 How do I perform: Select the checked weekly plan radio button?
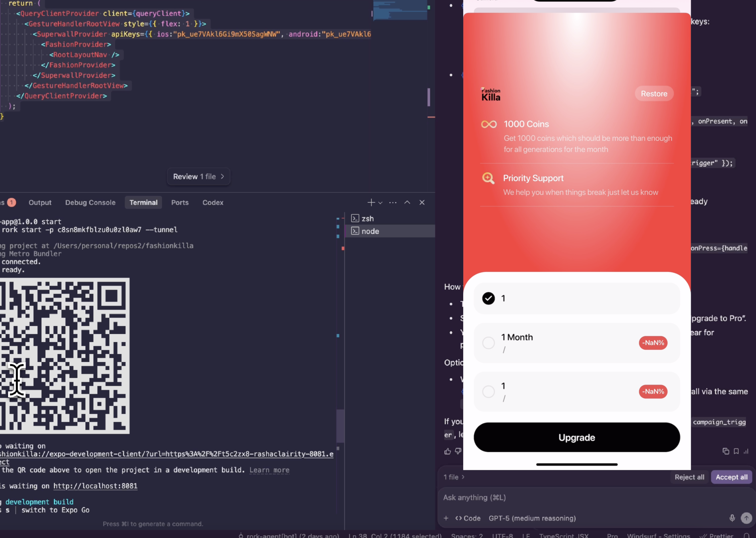(488, 298)
